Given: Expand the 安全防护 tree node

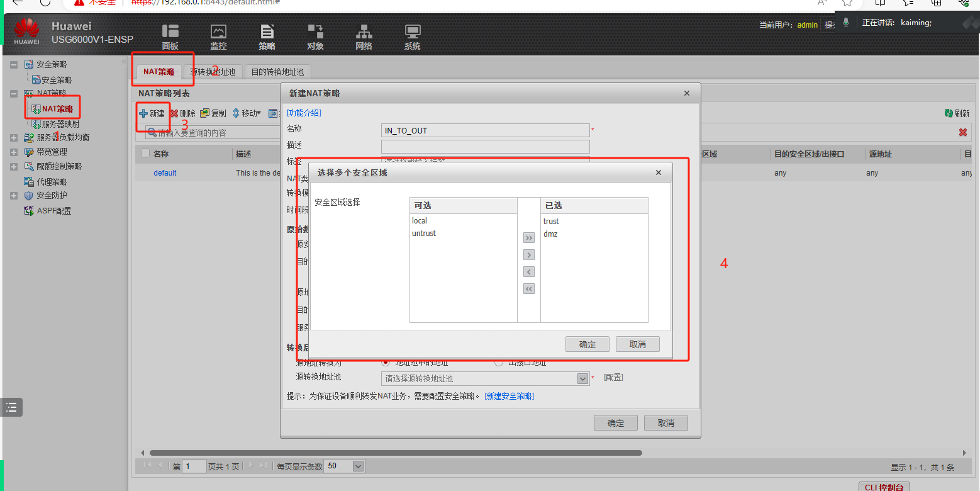Looking at the screenshot, I should pos(14,196).
